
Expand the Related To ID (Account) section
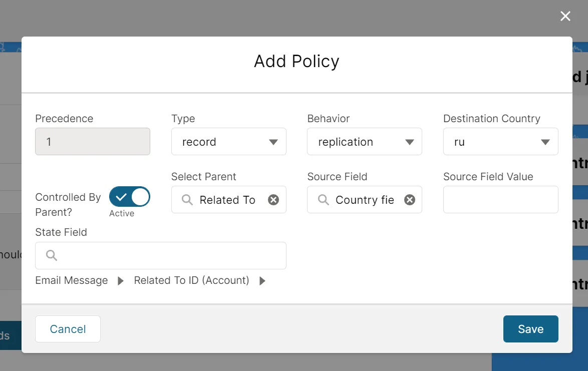pos(262,280)
